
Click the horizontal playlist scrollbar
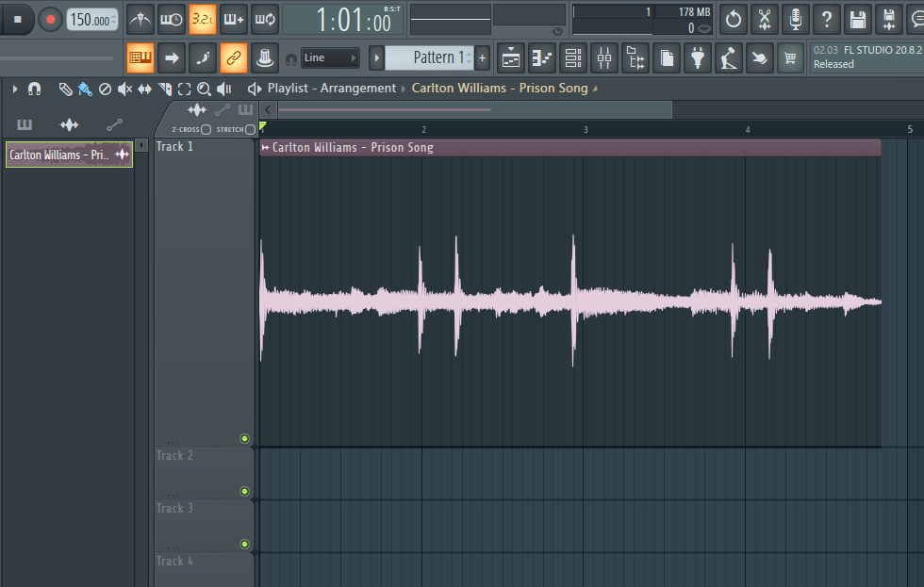pyautogui.click(x=474, y=109)
